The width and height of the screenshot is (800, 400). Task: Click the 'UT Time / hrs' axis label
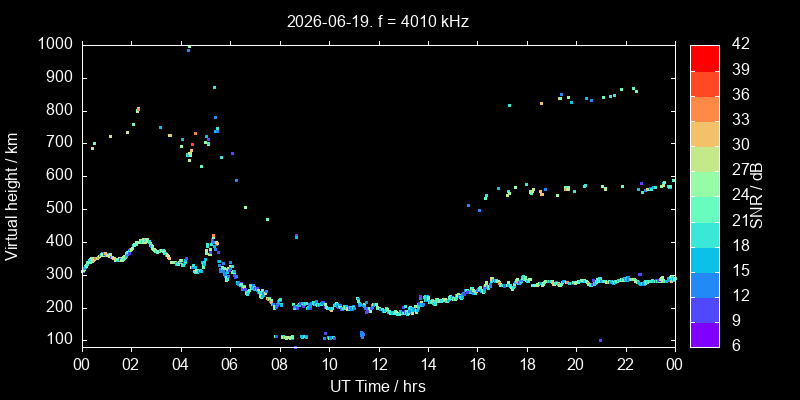click(x=378, y=386)
